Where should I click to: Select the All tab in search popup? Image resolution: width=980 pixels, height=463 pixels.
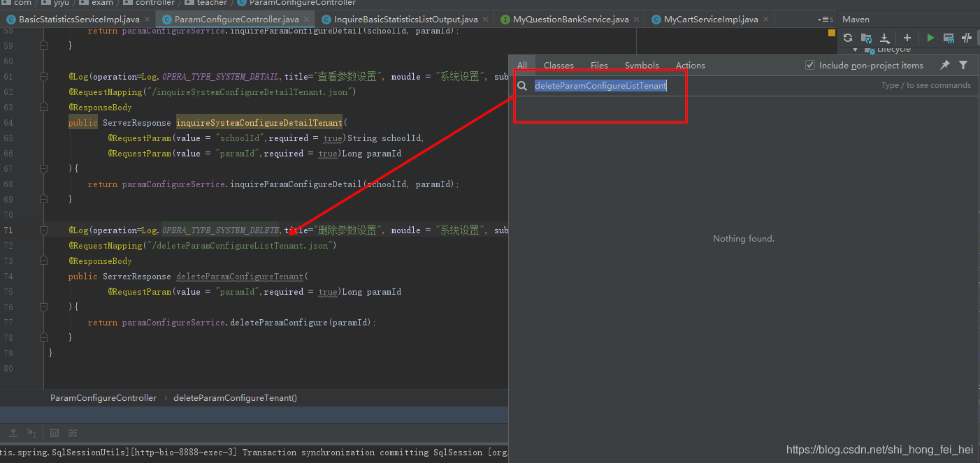(x=522, y=65)
